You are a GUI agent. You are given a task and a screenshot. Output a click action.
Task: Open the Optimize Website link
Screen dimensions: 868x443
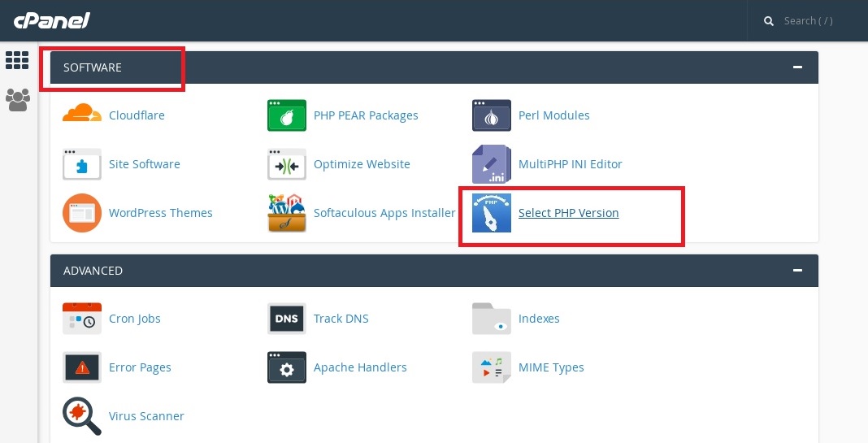pos(362,164)
